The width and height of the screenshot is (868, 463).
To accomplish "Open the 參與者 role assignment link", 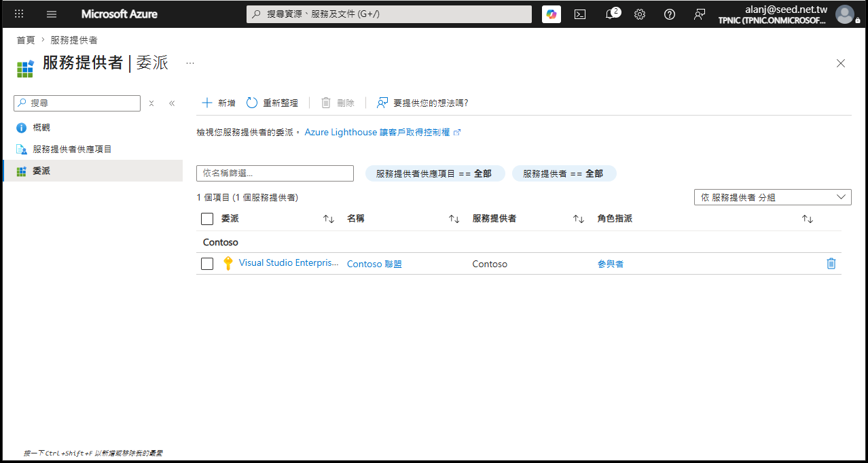I will (x=611, y=264).
